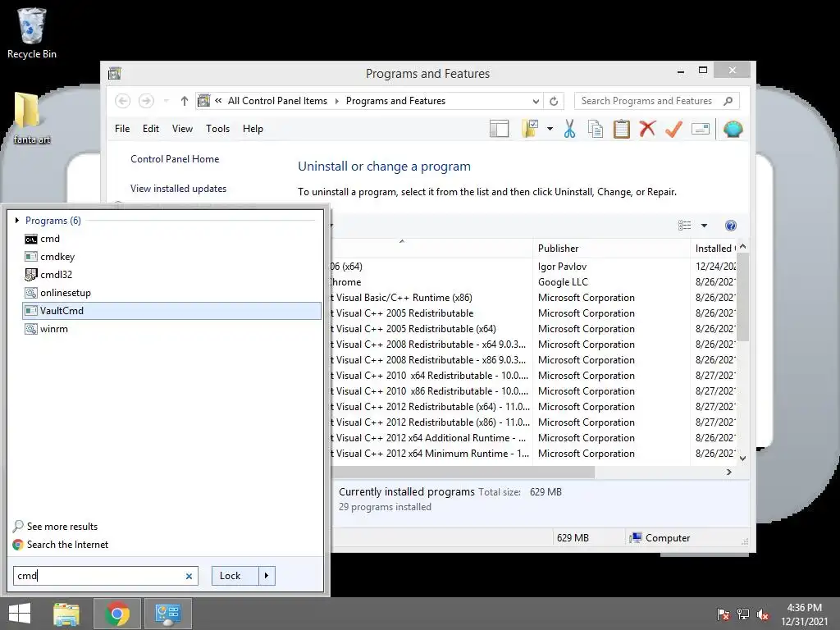
Task: Click the Cut scissors icon in toolbar
Action: [x=569, y=129]
